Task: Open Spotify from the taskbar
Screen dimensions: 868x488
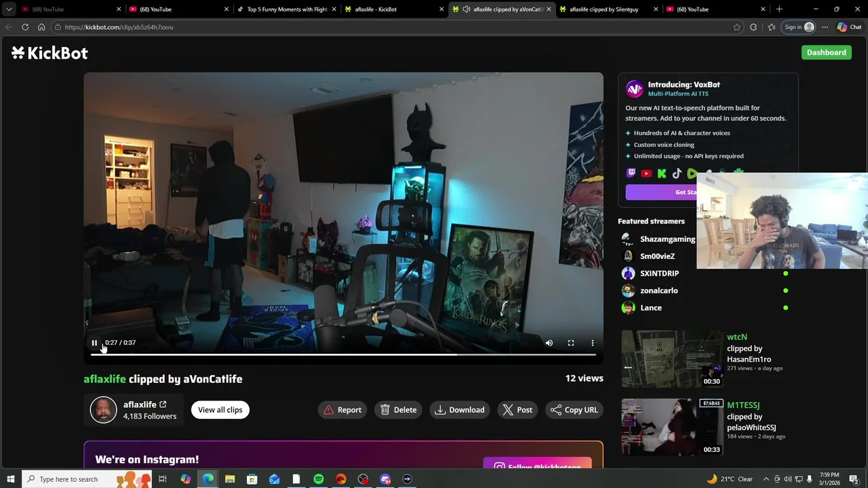Action: click(319, 479)
